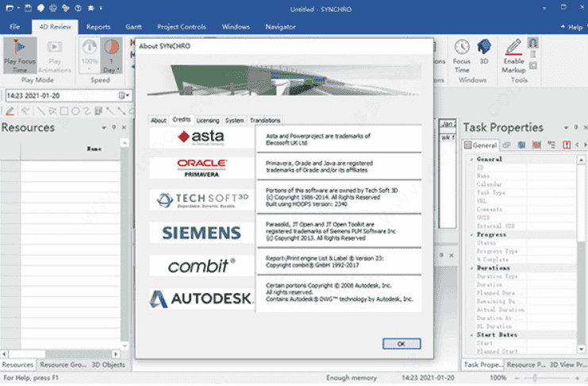The height and width of the screenshot is (386, 588).
Task: Pin the Resources panel
Action: point(113,128)
